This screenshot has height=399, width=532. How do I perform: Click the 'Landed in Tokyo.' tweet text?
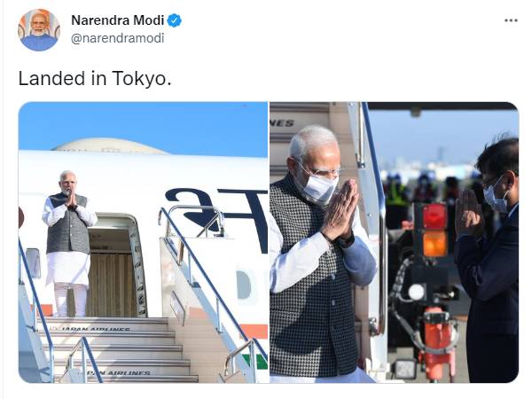95,78
